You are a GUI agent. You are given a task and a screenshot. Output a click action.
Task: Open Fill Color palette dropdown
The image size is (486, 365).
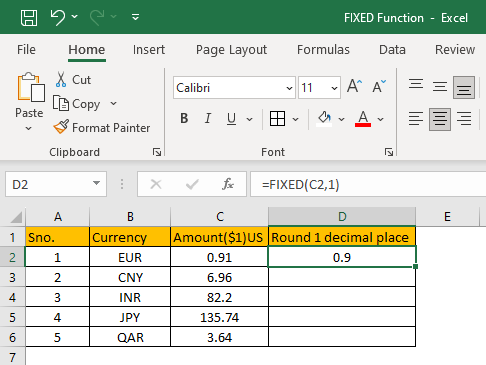click(x=341, y=119)
